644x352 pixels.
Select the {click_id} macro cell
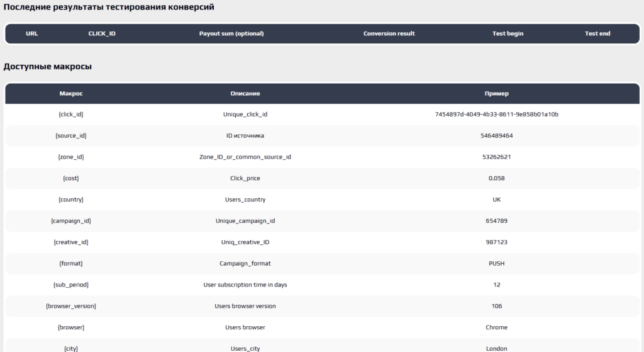(x=71, y=115)
